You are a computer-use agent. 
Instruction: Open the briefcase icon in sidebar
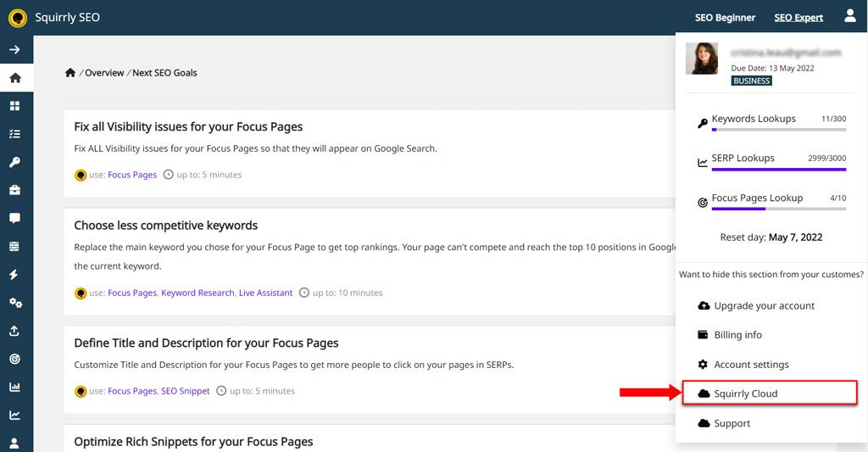(15, 190)
